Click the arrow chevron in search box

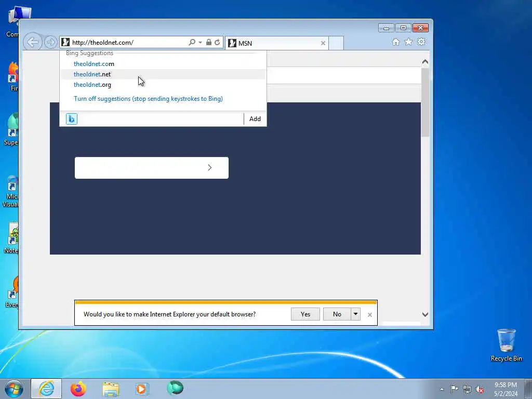point(210,168)
